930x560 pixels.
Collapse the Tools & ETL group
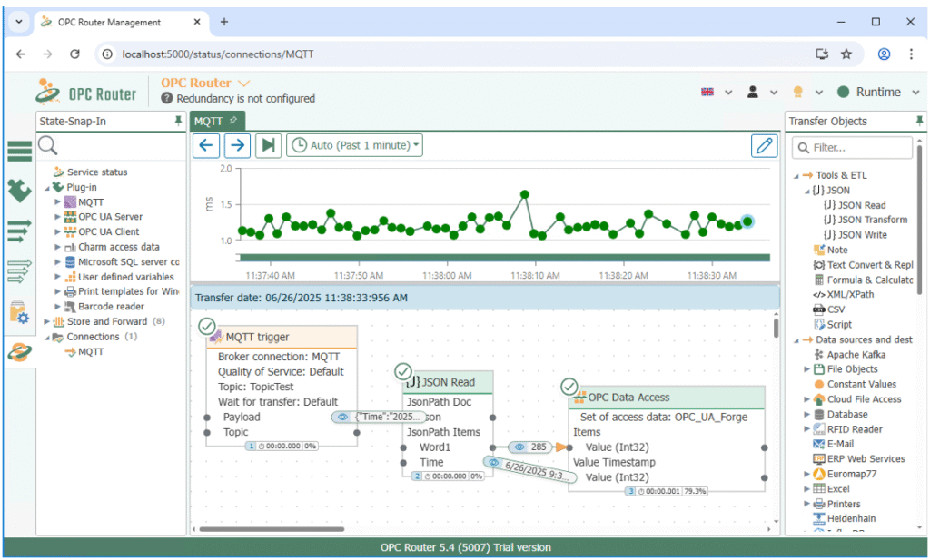click(x=796, y=176)
